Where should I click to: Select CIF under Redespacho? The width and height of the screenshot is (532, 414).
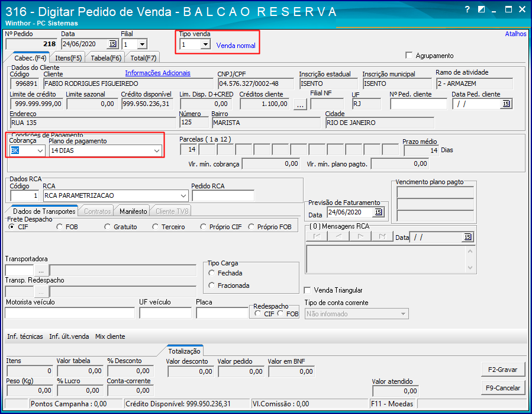[x=258, y=313]
